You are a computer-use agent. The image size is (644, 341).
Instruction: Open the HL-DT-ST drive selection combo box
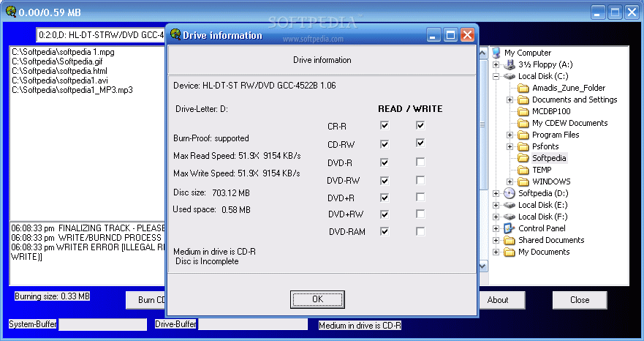coord(101,35)
